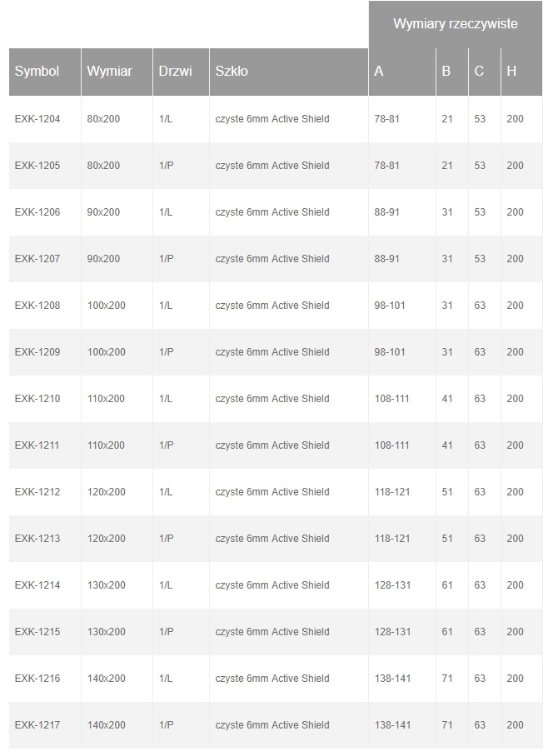Click the 128-131 value in EXK-1214 row
This screenshot has height=756, width=543.
click(392, 585)
